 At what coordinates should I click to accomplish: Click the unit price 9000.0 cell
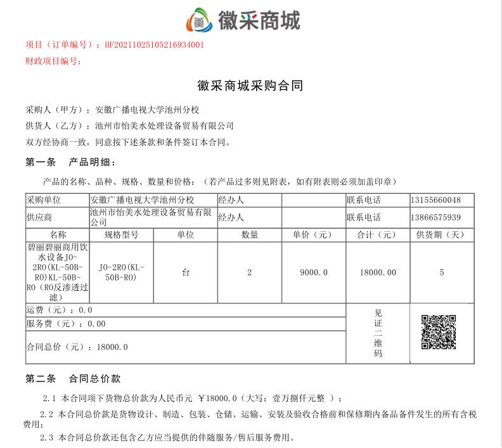pos(313,272)
